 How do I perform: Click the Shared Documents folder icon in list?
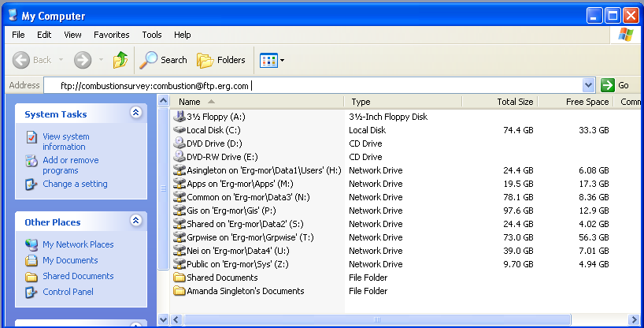point(180,278)
